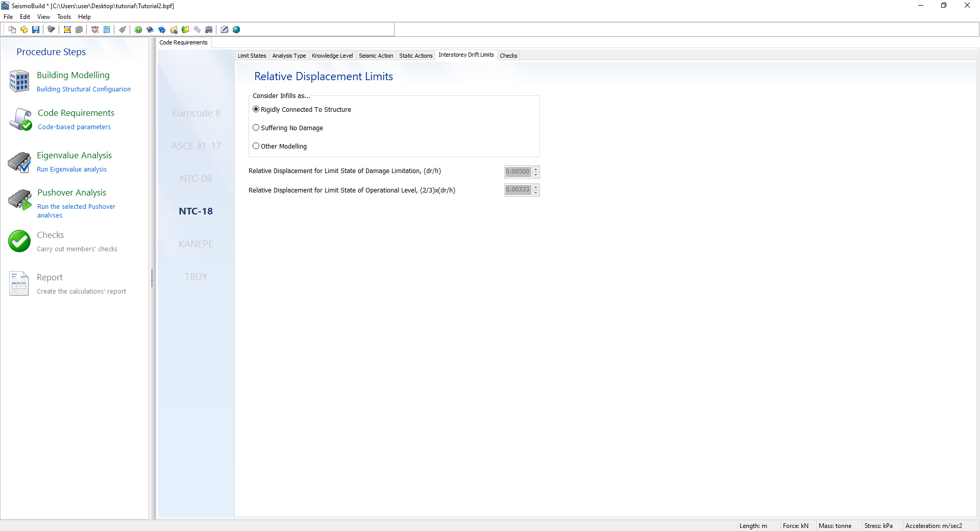The image size is (980, 531).
Task: Open the calculator toolbar icon
Action: click(x=107, y=30)
